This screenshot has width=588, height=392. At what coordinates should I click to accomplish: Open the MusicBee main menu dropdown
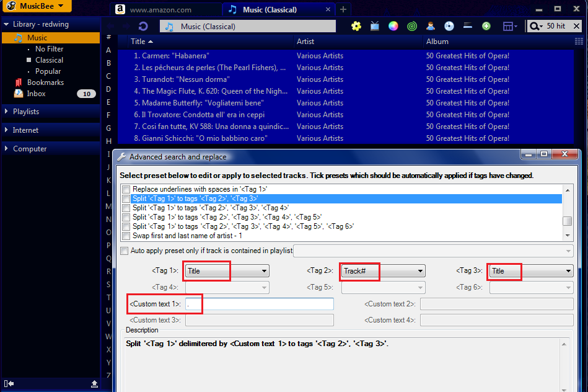[37, 6]
